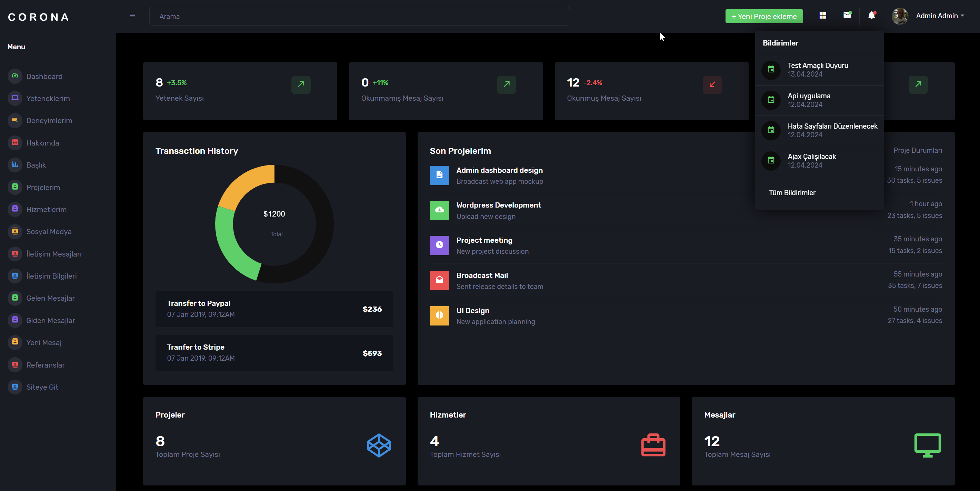This screenshot has width=980, height=491.
Task: Open Projelerim in the sidebar
Action: click(43, 188)
